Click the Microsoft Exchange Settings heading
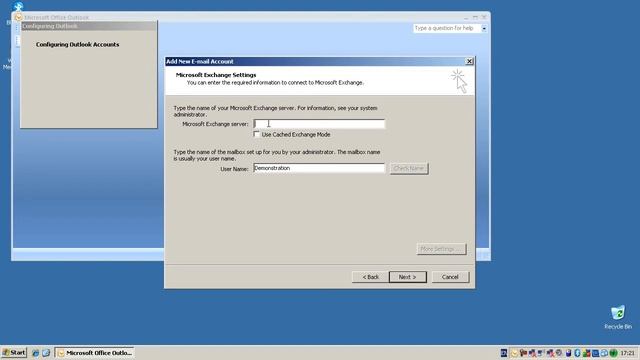 216,75
